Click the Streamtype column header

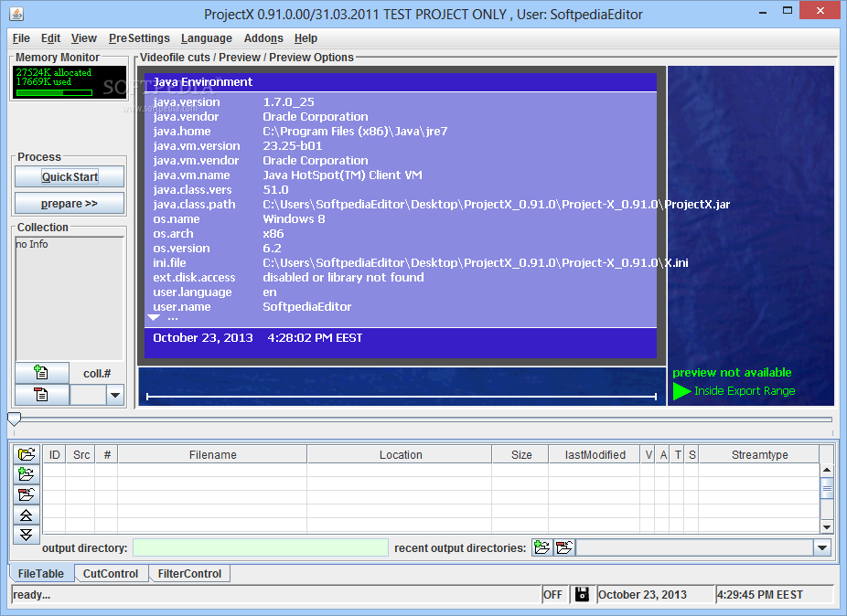759,454
